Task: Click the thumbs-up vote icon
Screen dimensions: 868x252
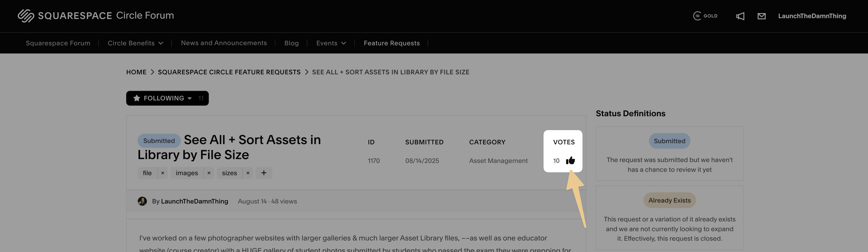Action: point(570,161)
